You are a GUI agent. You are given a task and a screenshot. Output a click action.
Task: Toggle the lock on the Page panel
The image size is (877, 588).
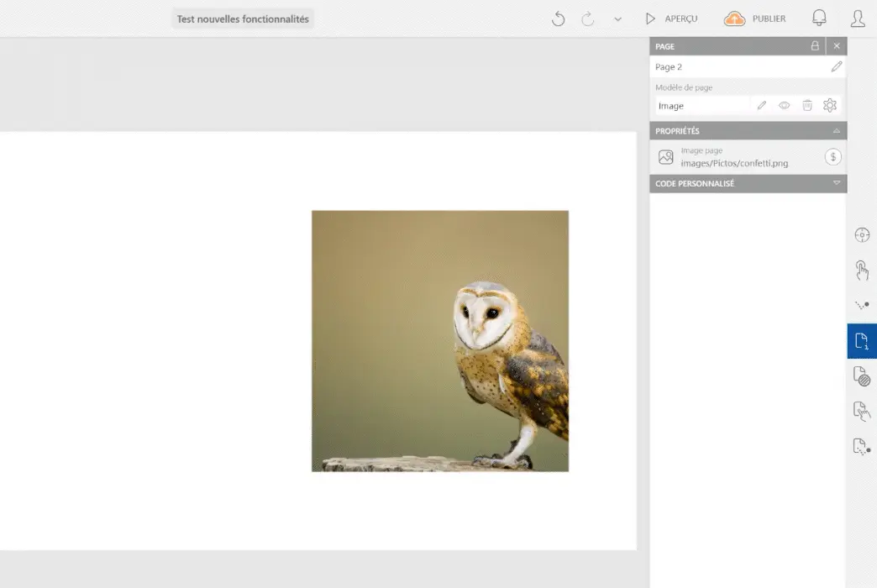pyautogui.click(x=814, y=46)
